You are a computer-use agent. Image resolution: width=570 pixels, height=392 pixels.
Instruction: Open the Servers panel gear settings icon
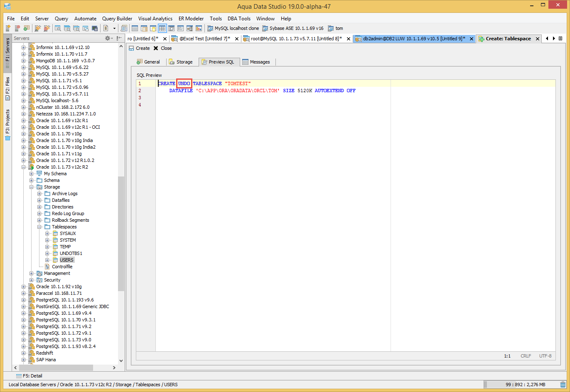[108, 38]
